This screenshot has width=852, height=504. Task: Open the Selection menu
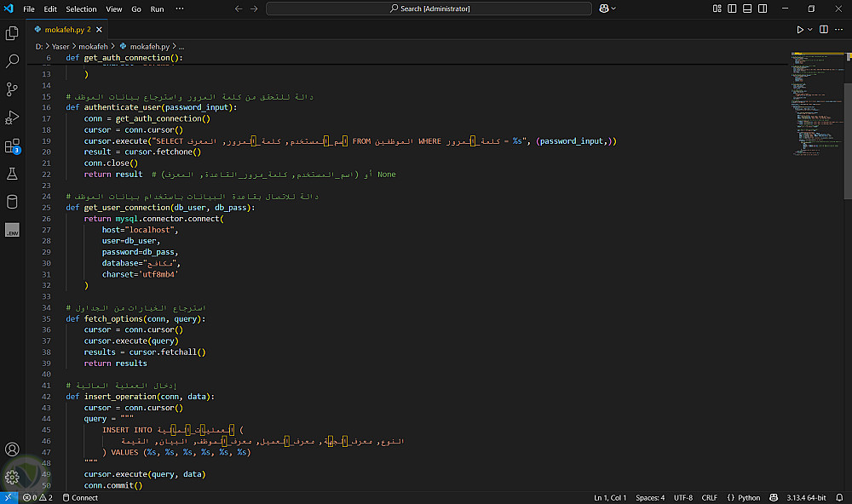point(81,9)
